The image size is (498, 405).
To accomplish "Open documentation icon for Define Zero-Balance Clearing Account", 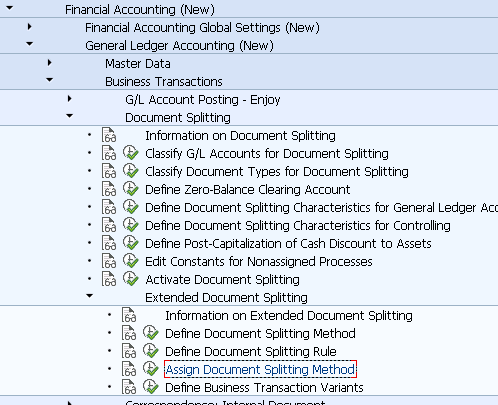I will [x=109, y=189].
